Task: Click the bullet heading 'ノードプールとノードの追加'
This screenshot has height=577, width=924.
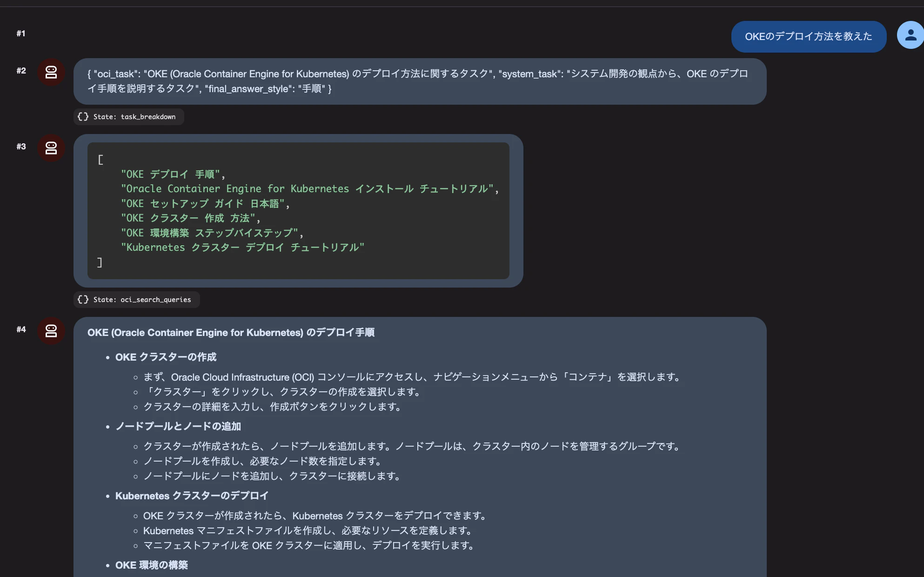Action: (x=178, y=426)
